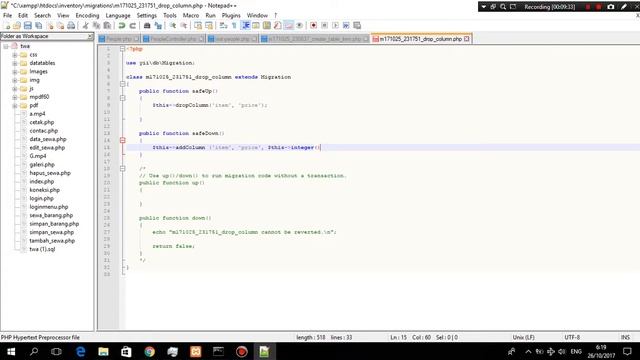
Task: Open Google Chrome from the taskbar
Action: click(149, 351)
